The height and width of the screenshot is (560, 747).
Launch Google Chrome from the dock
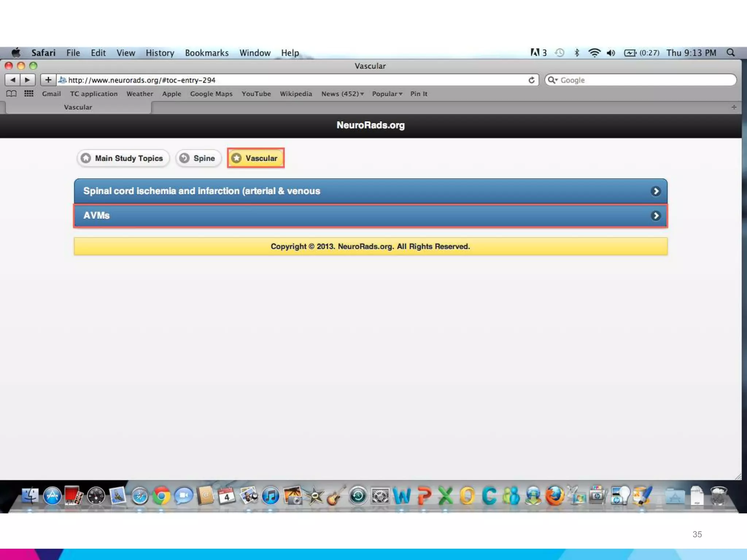(x=161, y=496)
